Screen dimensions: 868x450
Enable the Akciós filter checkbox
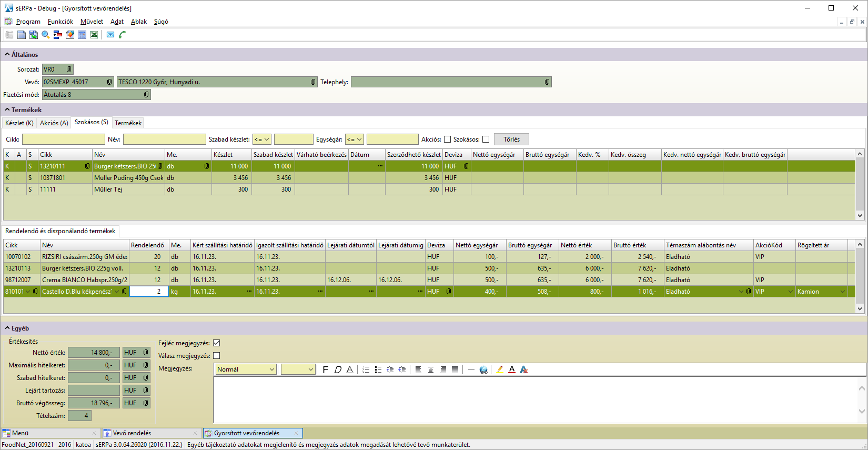click(448, 139)
